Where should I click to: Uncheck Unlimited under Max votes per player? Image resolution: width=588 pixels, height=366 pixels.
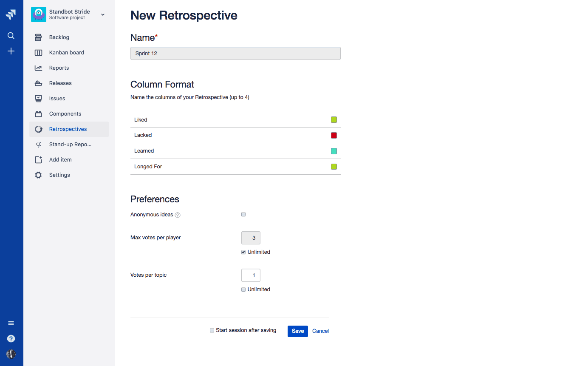pyautogui.click(x=243, y=252)
